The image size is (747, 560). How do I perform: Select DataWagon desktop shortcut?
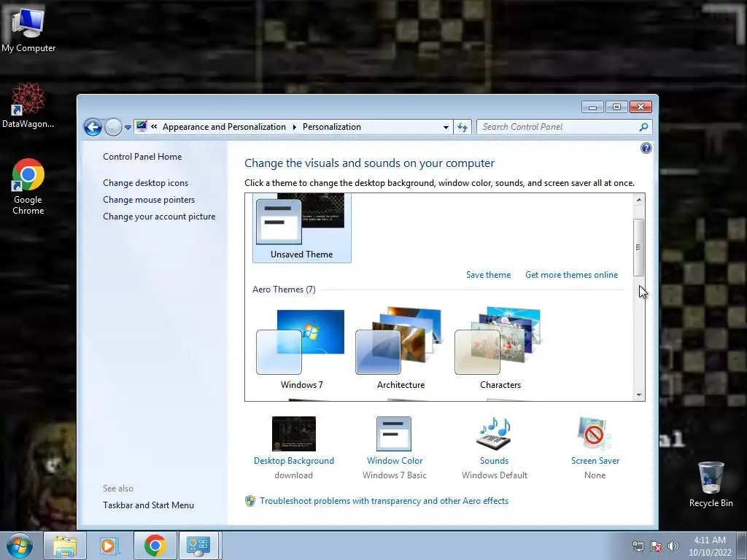click(28, 106)
